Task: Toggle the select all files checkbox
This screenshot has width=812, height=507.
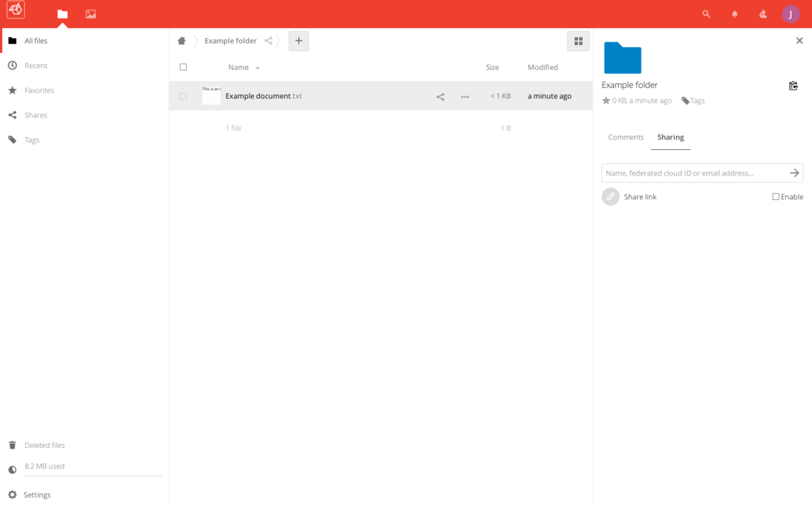Action: (183, 67)
